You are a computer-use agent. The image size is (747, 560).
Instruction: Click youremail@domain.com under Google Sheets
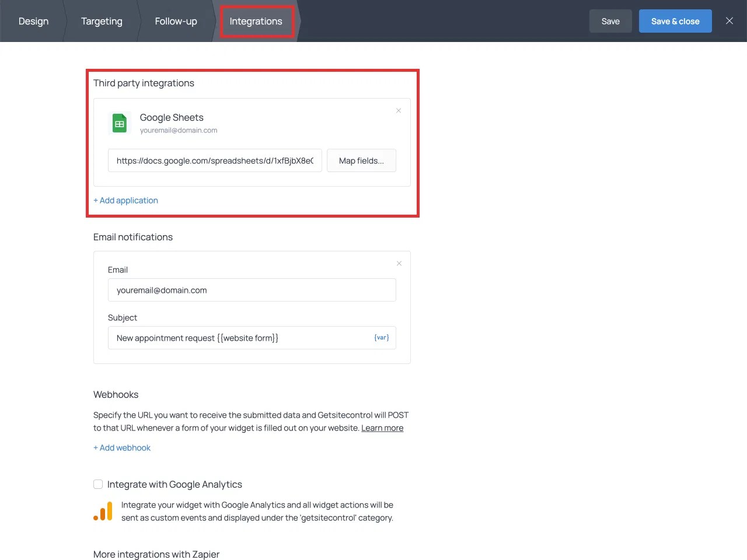179,130
